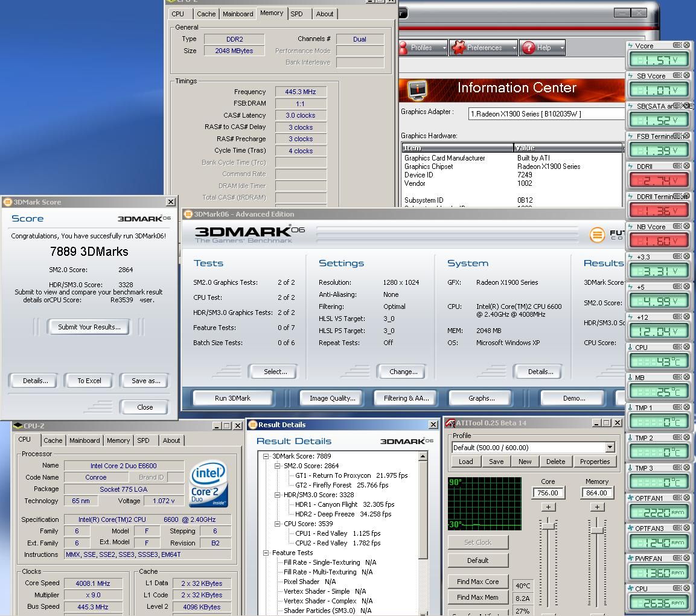This screenshot has height=616, width=696.
Task: Open the Preferences dropdown arrow
Action: click(x=514, y=48)
